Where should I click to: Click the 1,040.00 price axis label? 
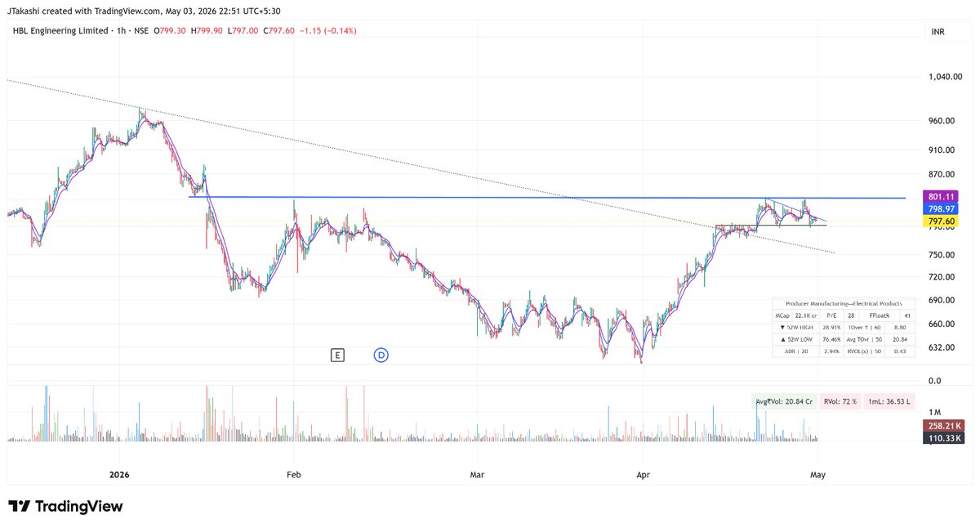coord(947,77)
